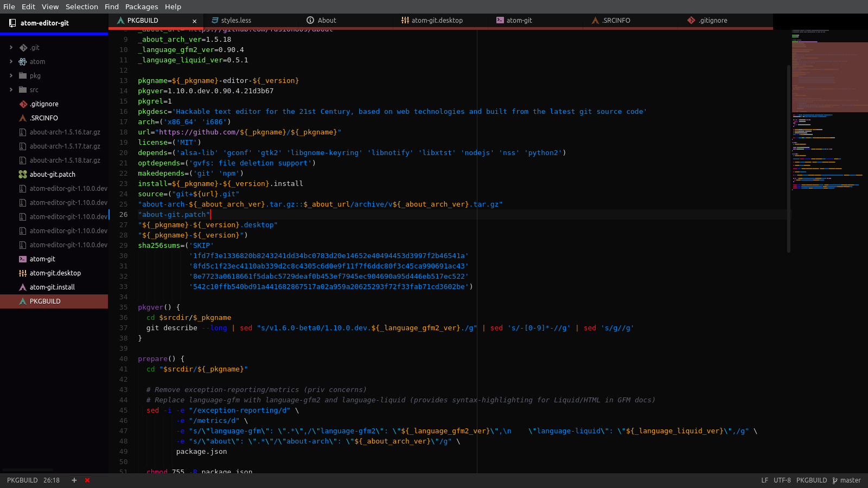Screen dimensions: 868x488
Task: Switch to the .gitignore tab
Action: click(x=725, y=21)
